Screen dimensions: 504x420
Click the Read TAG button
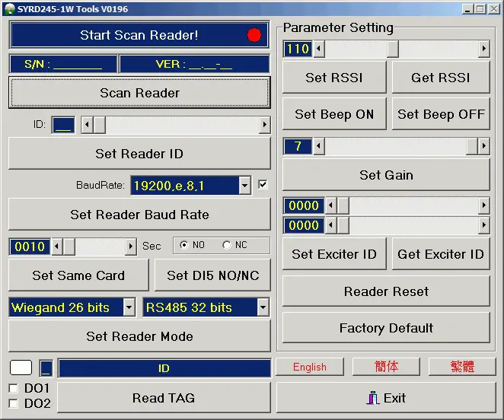click(x=164, y=398)
